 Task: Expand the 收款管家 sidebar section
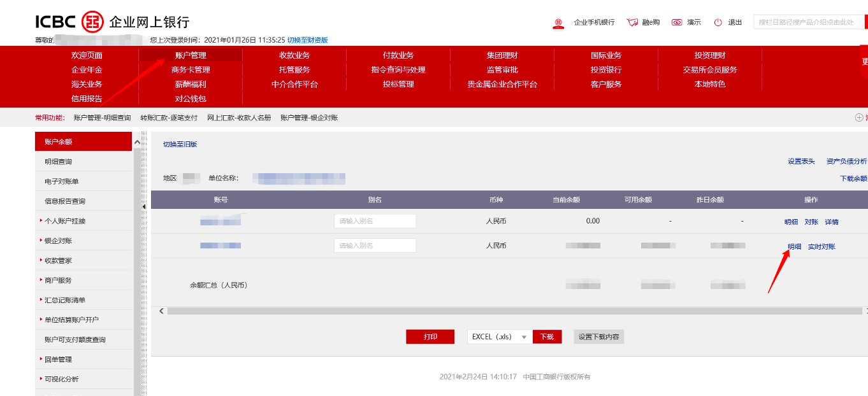pos(58,260)
